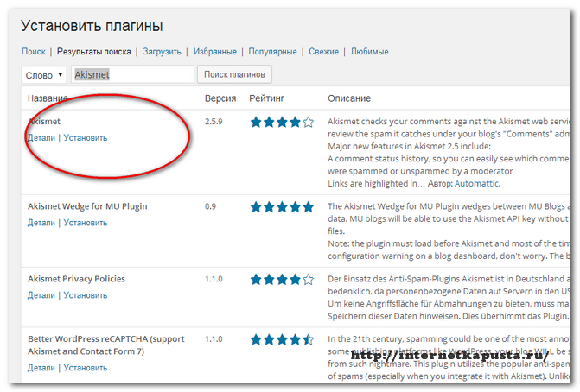Select version number 2.5.9
Viewport: 580px width, 392px height.
(214, 122)
